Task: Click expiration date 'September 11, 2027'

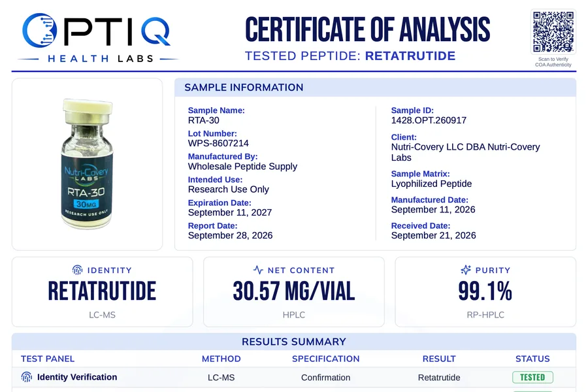Action: click(230, 213)
